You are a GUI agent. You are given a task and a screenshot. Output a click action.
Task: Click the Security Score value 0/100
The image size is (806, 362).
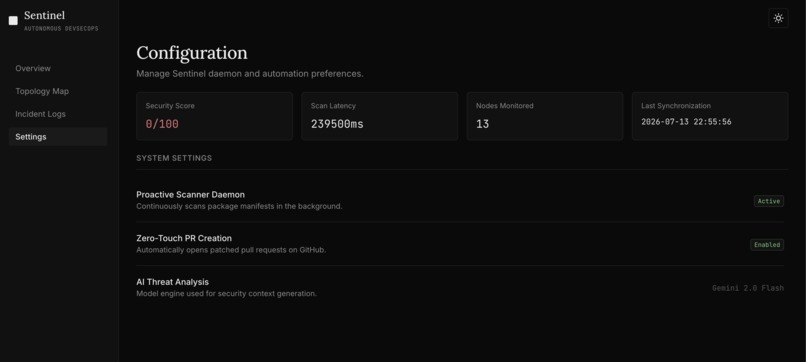point(162,124)
